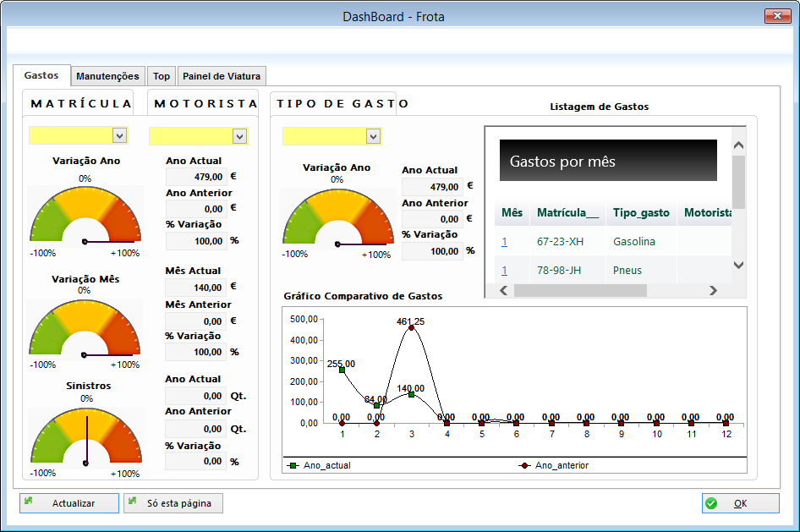Click the listing's horizontal scrollbar thumb

coord(580,290)
